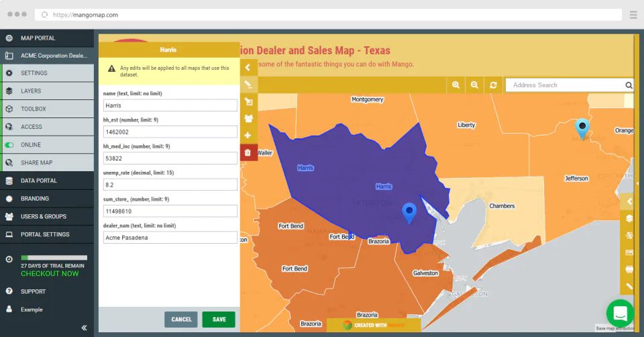Click the red trash delete feature icon
The width and height of the screenshot is (644, 337).
(x=248, y=152)
